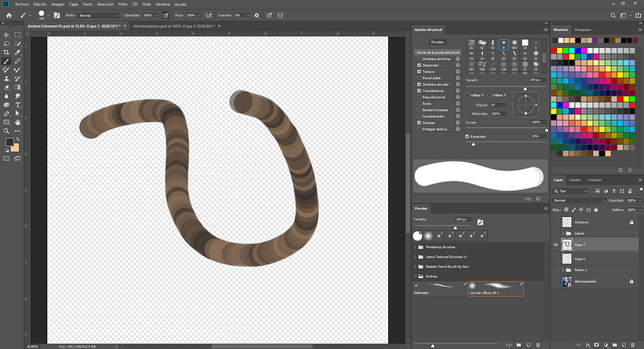Image resolution: width=644 pixels, height=349 pixels.
Task: Select the Eyedropper tool
Action: [17, 52]
